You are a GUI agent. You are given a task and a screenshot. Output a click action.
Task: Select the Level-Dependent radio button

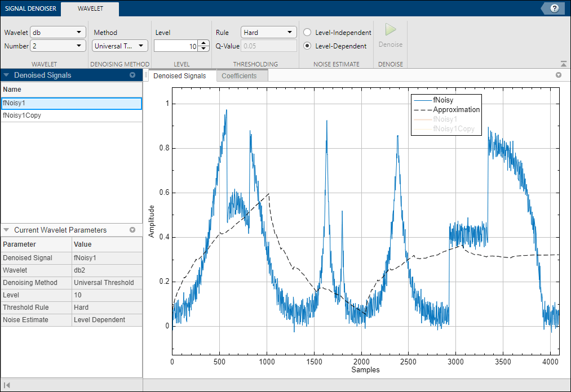[307, 46]
